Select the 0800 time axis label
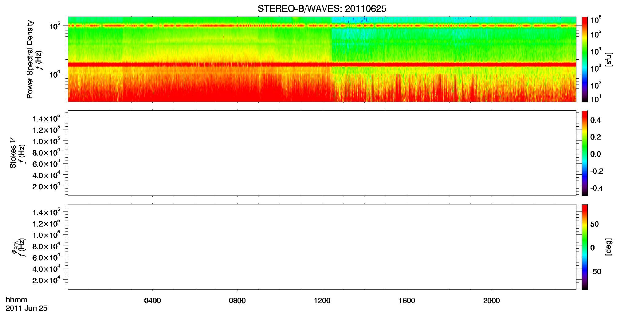The width and height of the screenshot is (644, 332). [x=237, y=301]
